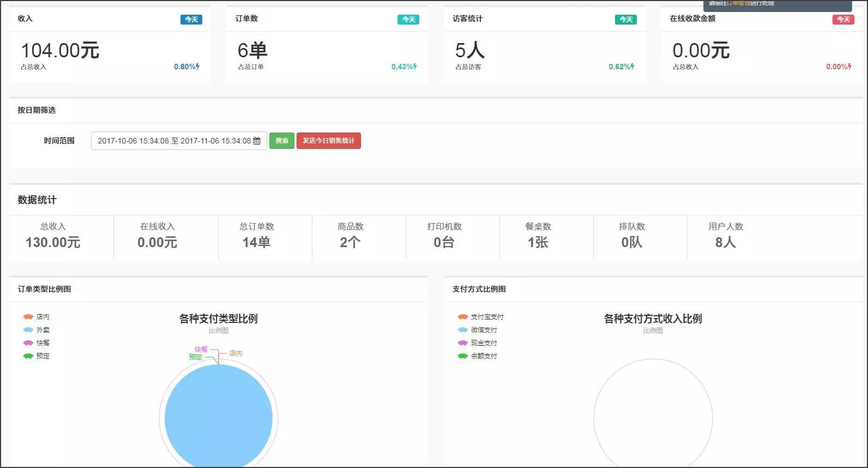The image size is (868, 468).
Task: Open the 时间范围 date range picker field
Action: (173, 141)
